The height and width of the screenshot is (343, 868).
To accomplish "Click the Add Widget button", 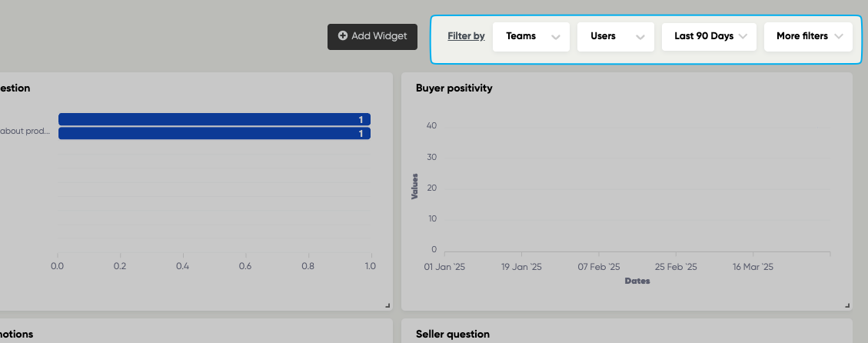I will tap(372, 36).
